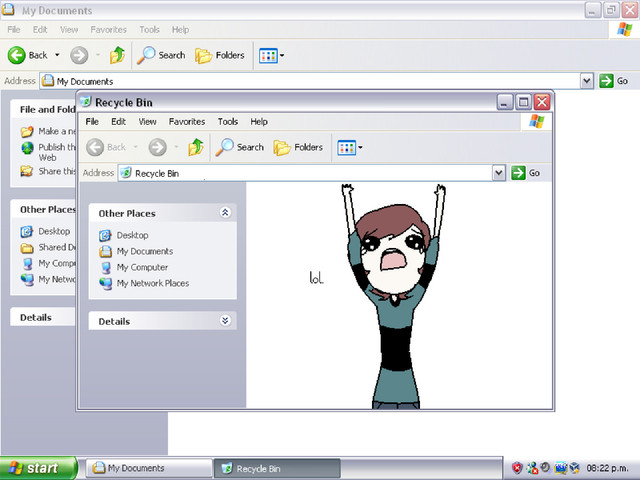Click Desktop icon in Recycle Bin sidebar

(x=105, y=236)
